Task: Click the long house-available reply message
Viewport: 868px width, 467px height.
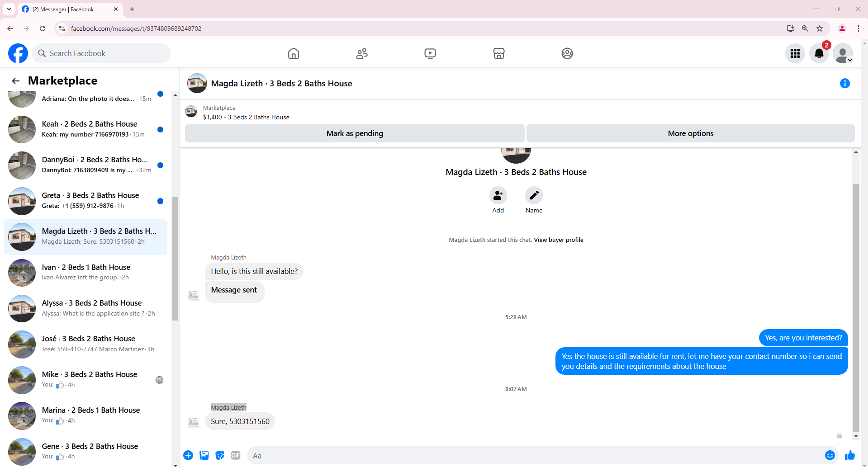Action: tap(702, 361)
